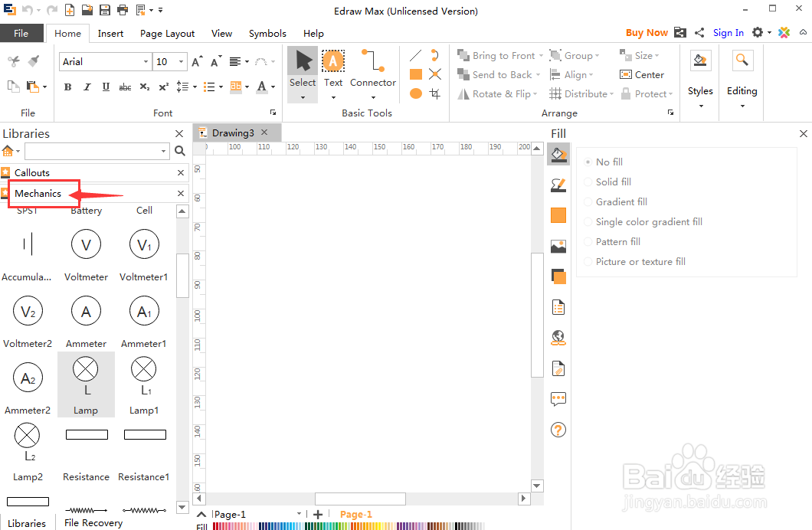The image size is (812, 530).
Task: Click the Share icon near Sign In
Action: 699,33
